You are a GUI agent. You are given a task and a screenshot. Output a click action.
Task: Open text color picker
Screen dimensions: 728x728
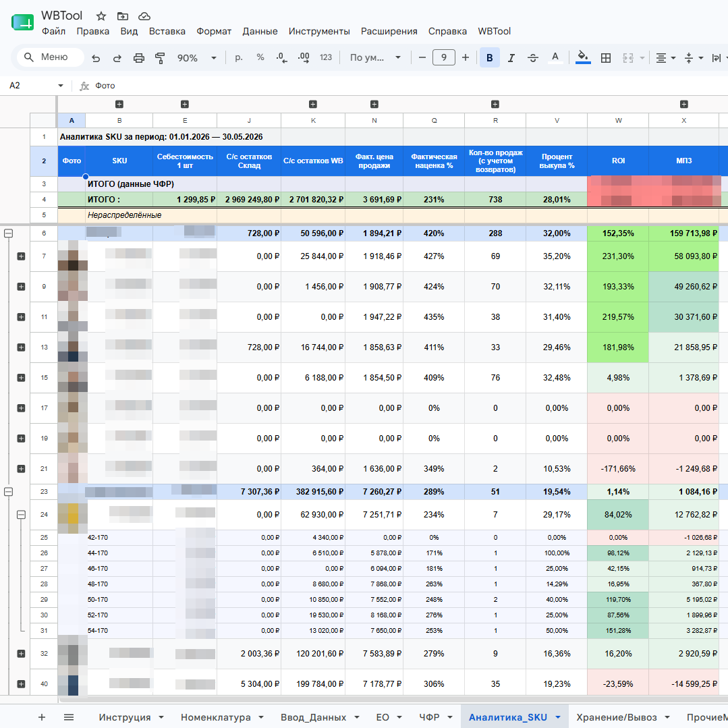coord(555,57)
